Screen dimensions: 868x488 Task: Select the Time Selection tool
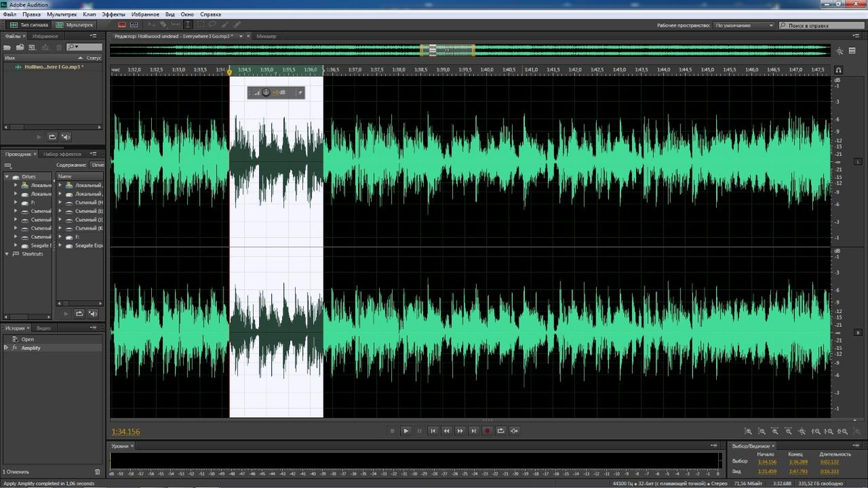click(x=188, y=25)
